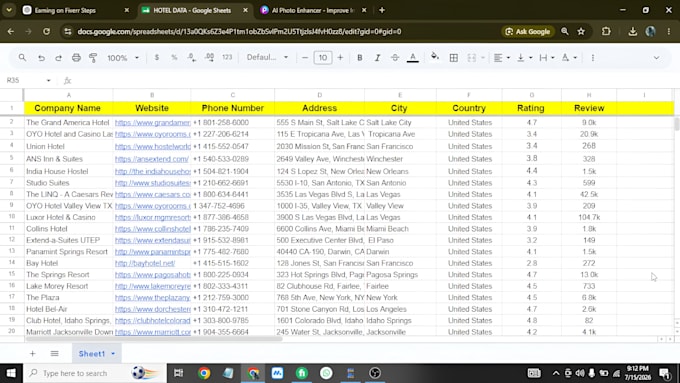The height and width of the screenshot is (383, 680).
Task: Increase decimal places
Action: coord(209,57)
